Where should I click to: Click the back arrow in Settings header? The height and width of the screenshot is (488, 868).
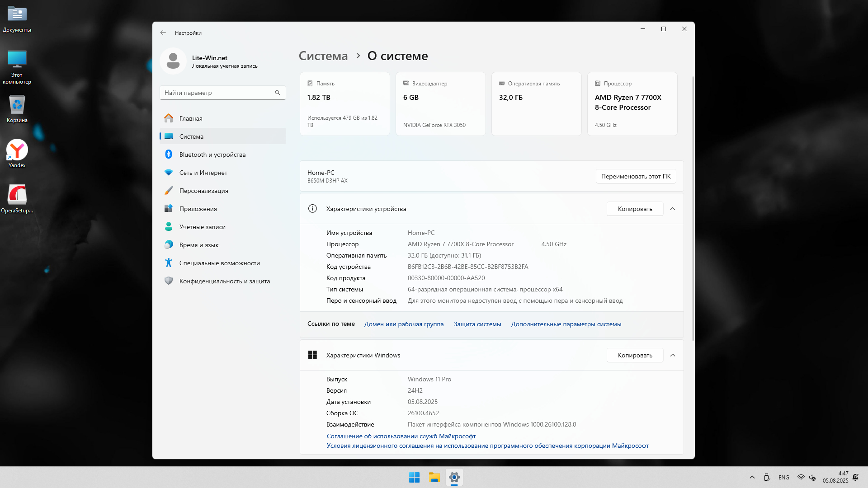pos(163,33)
